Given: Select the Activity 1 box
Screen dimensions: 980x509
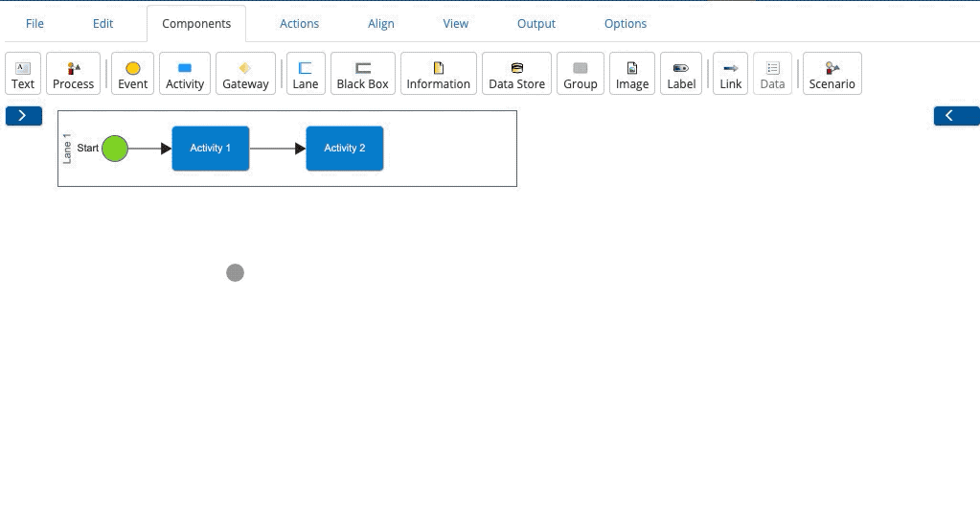Looking at the screenshot, I should [211, 149].
